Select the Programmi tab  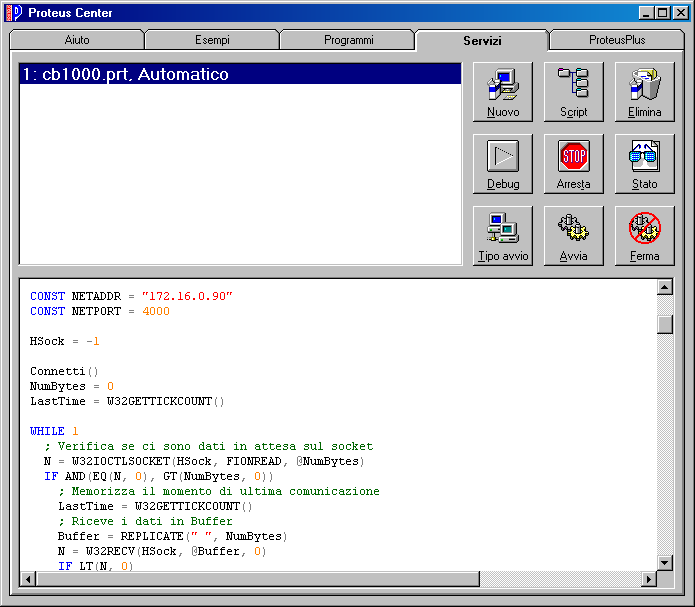348,40
